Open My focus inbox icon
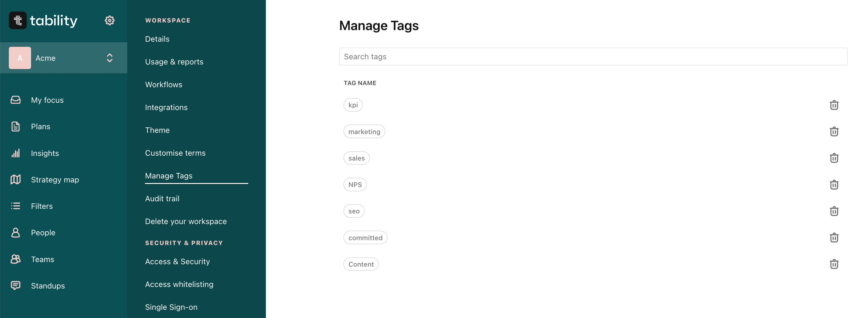This screenshot has height=318, width=868. (16, 100)
